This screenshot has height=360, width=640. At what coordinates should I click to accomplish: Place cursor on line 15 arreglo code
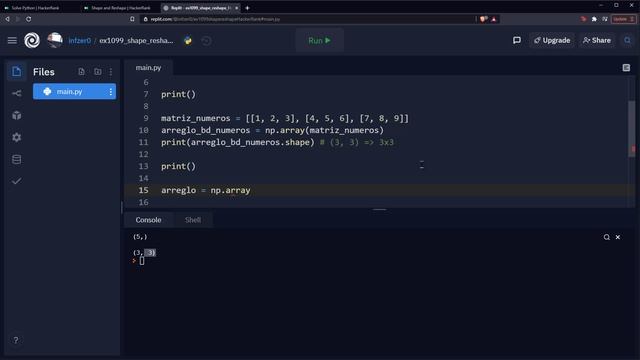206,190
